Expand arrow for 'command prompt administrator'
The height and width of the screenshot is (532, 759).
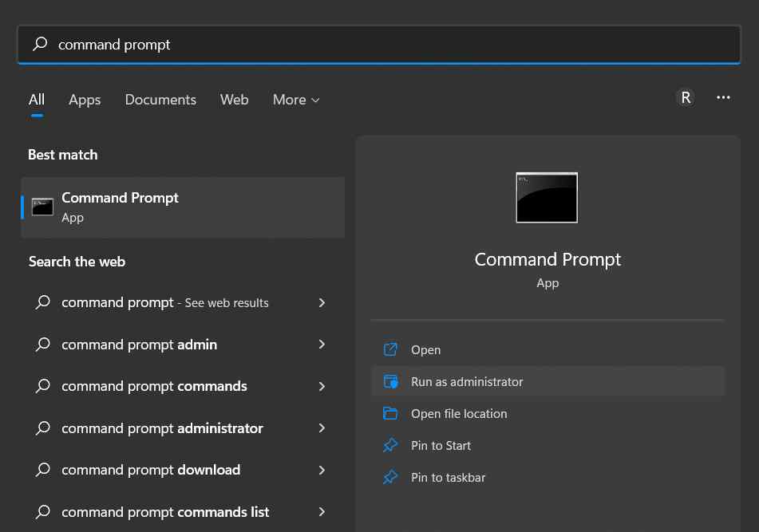coord(322,428)
